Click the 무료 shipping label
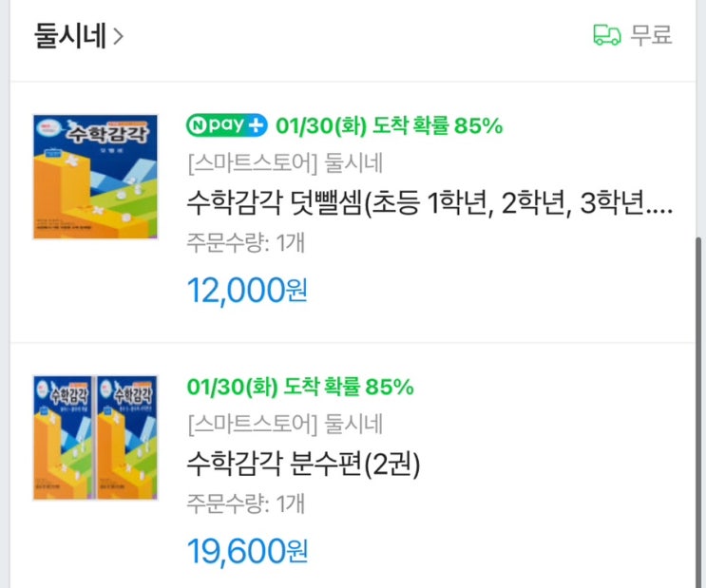The image size is (706, 588). tap(652, 35)
